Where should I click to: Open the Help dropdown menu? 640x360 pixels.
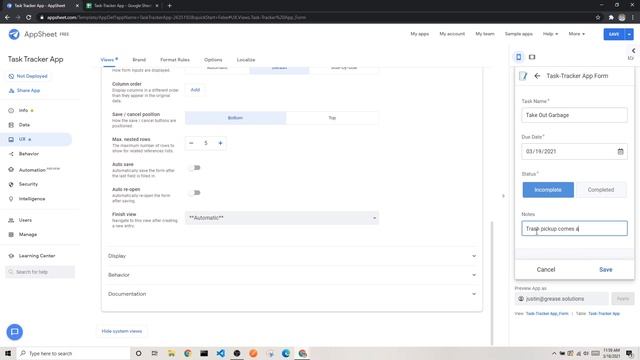click(550, 34)
